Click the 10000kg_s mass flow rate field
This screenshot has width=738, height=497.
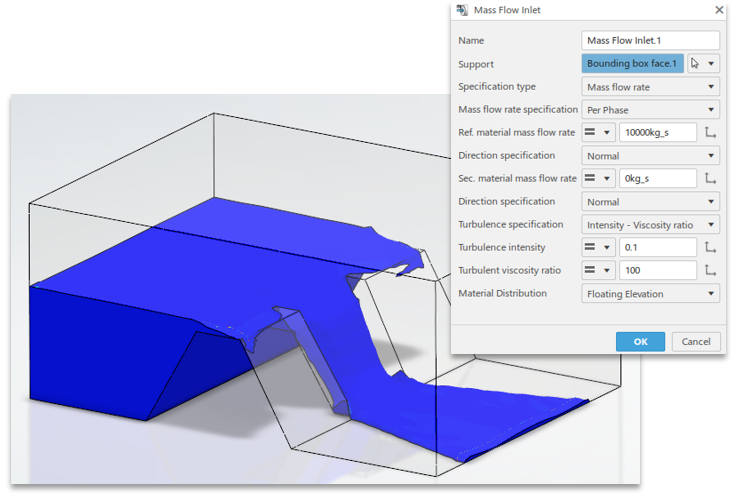click(x=658, y=132)
